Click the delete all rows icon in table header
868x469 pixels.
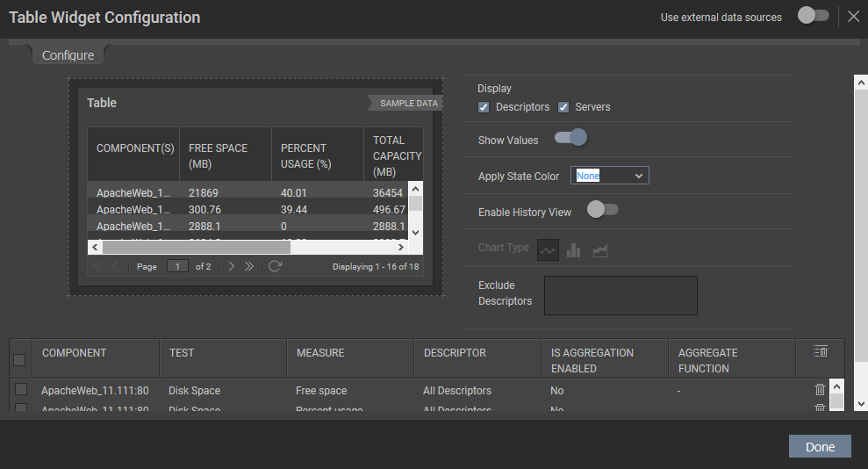[821, 351]
